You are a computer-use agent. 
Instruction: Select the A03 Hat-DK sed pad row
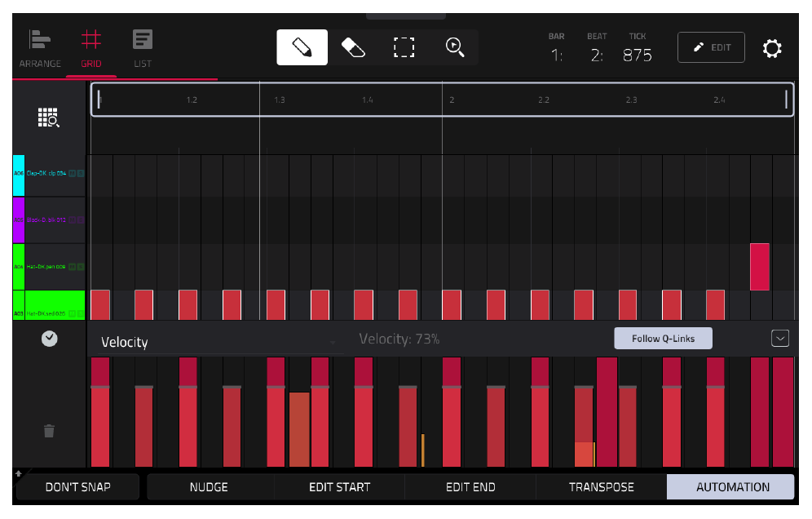tap(49, 305)
